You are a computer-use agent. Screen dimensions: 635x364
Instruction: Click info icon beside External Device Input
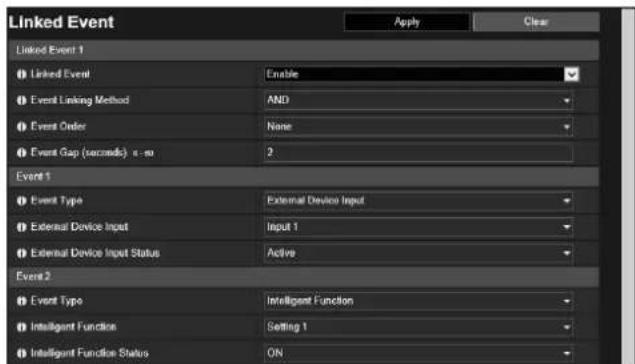21,227
